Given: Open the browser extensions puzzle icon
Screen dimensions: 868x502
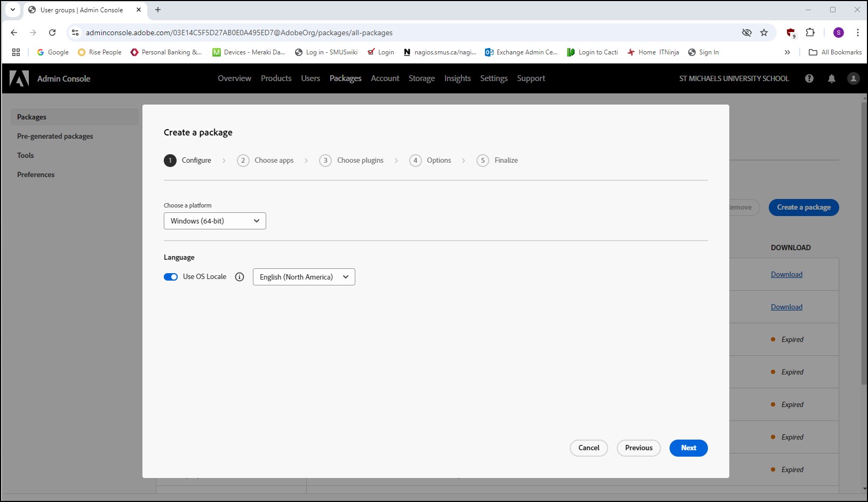Looking at the screenshot, I should pyautogui.click(x=810, y=33).
